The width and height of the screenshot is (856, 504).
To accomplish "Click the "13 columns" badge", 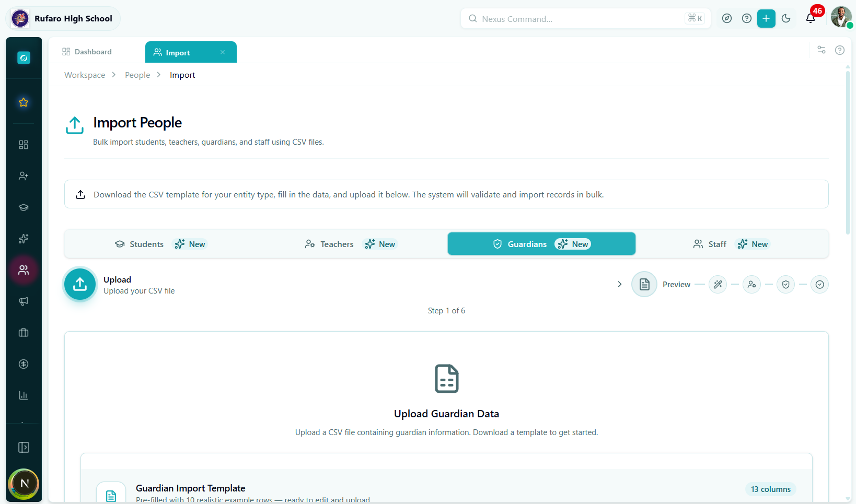I will tap(771, 489).
